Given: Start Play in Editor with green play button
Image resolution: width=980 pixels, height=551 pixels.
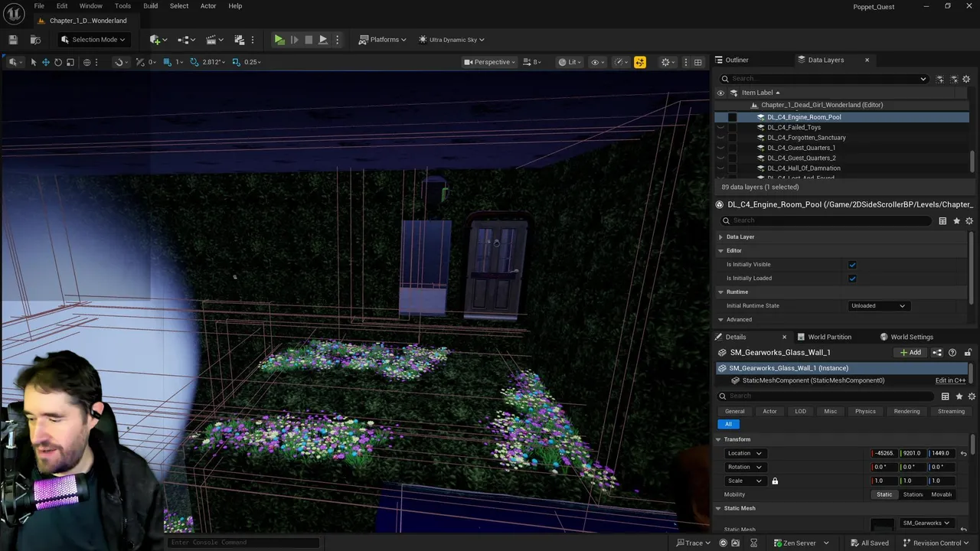Looking at the screenshot, I should click(x=279, y=40).
